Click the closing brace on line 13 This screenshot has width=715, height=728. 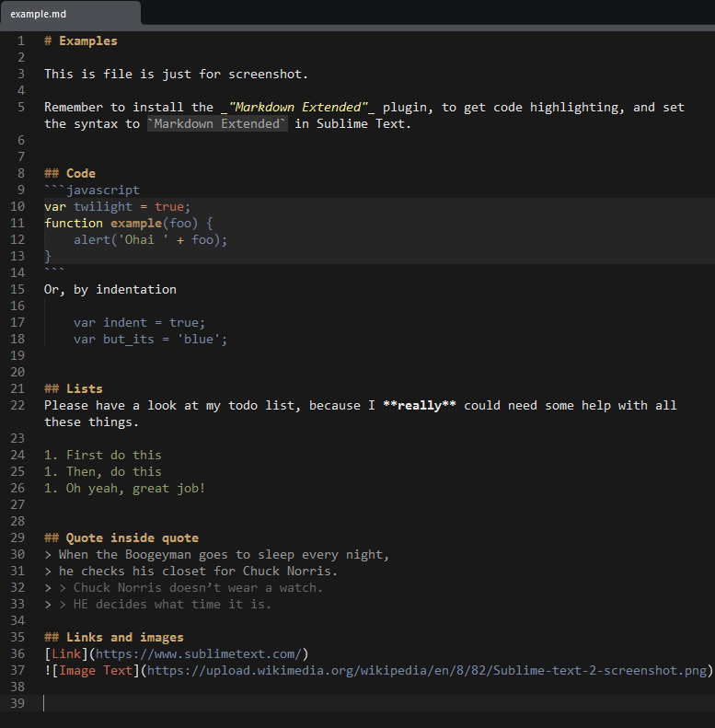47,256
